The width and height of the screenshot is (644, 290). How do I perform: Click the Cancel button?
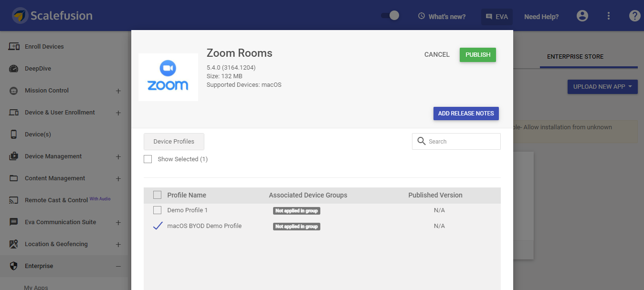(x=437, y=55)
